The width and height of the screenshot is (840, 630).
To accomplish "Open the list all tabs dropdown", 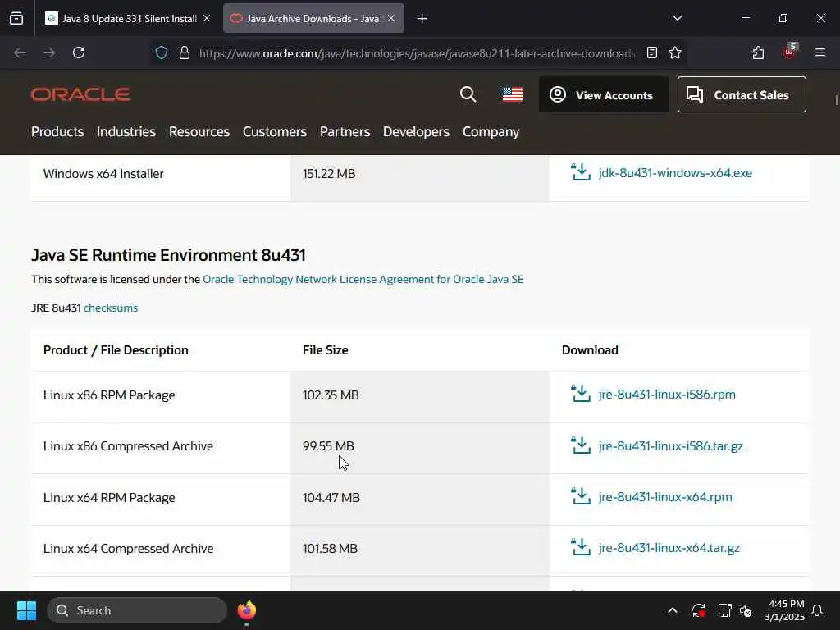I will tap(677, 18).
